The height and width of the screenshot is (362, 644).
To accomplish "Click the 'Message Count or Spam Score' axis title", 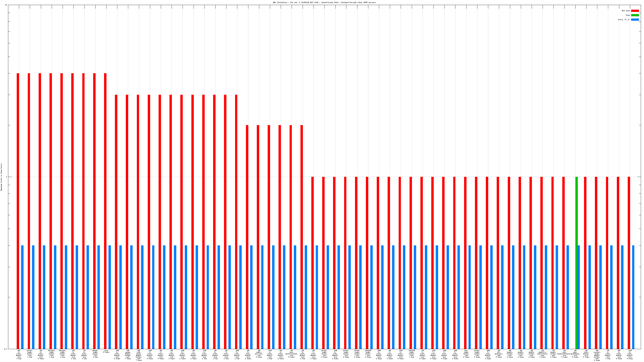I will click(x=1, y=177).
